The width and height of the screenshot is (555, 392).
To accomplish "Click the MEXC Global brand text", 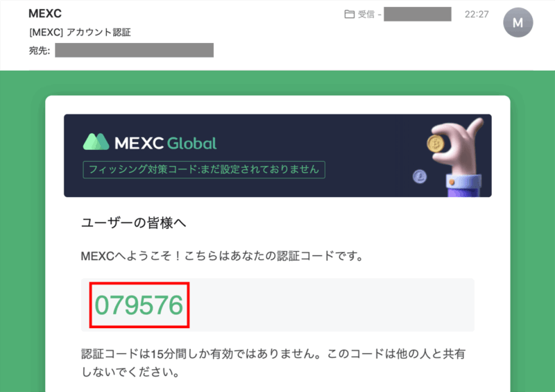I will 164,144.
